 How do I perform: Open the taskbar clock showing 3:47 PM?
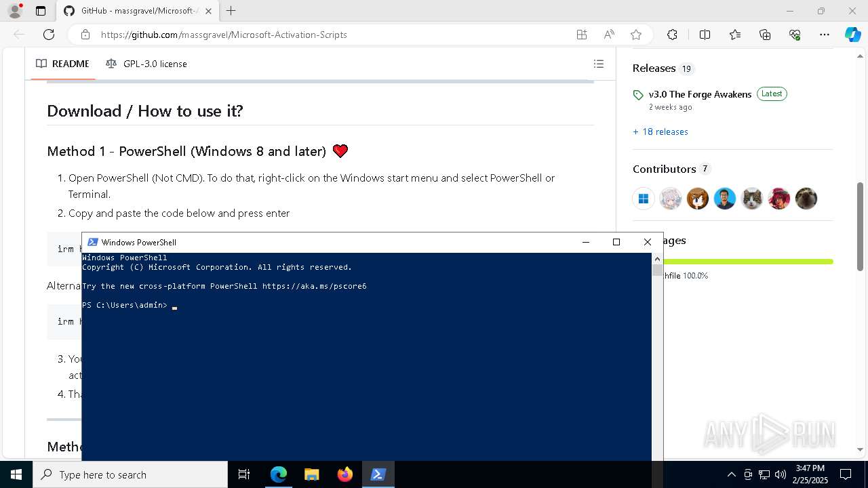point(810,474)
